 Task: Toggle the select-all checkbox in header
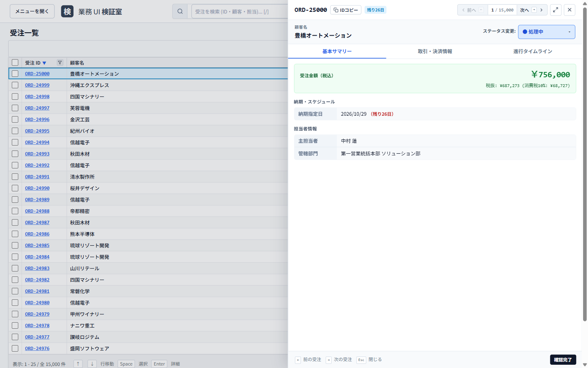[x=15, y=63]
